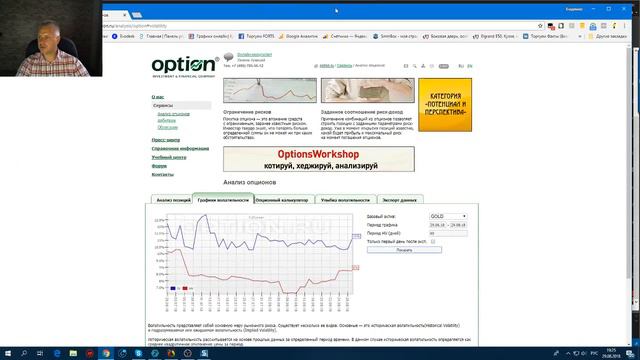
Task: Click the site search magnifier icon
Action: point(414,66)
